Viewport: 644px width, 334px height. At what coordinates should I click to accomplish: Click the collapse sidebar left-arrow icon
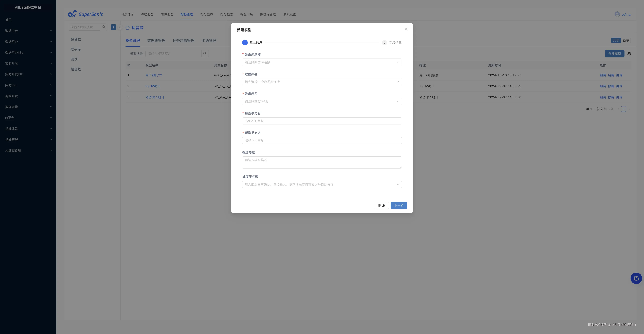(120, 27)
